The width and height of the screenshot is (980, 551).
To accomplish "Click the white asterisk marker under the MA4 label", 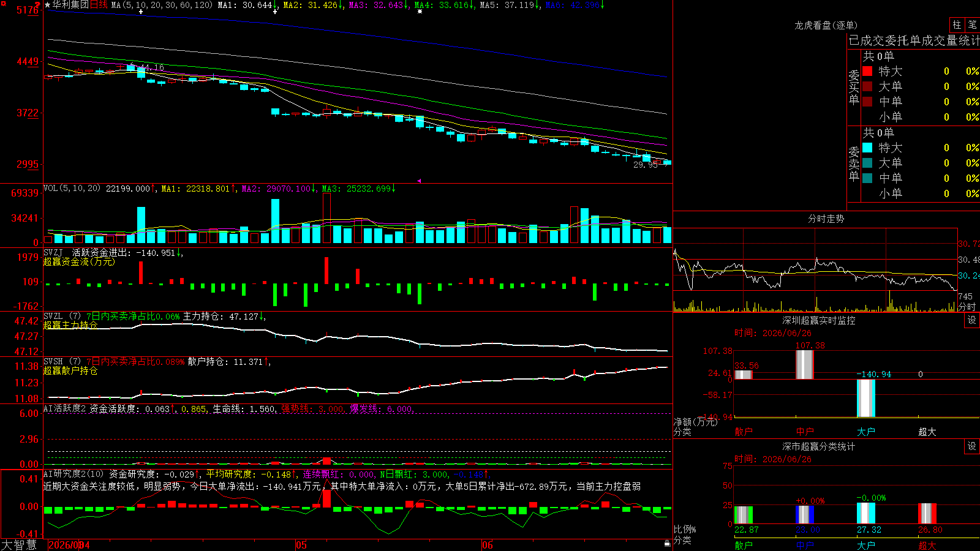I will (420, 12).
